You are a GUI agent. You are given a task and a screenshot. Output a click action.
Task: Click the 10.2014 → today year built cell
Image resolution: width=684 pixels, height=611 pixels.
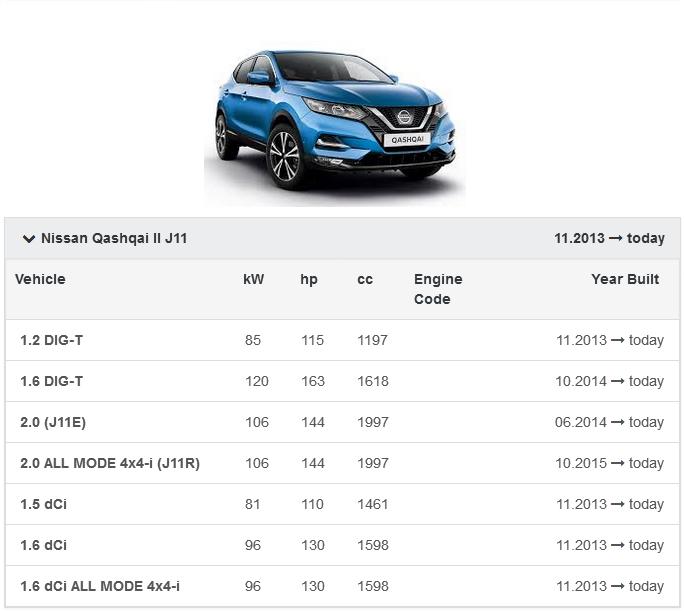(609, 381)
